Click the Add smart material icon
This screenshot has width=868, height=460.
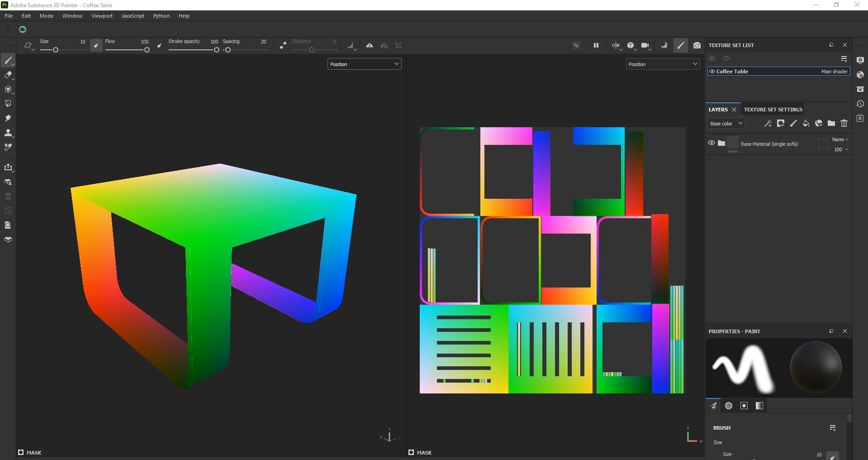(x=819, y=123)
